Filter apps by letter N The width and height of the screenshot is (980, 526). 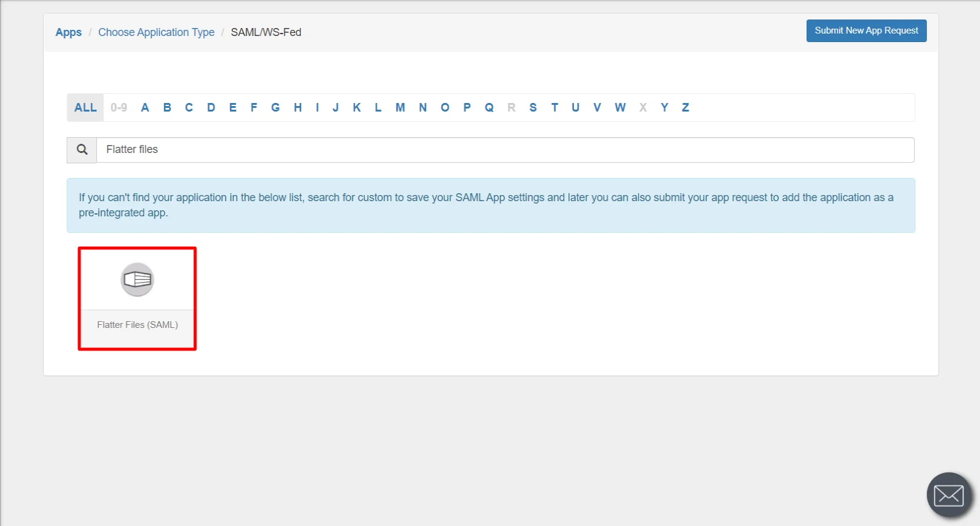click(x=423, y=107)
